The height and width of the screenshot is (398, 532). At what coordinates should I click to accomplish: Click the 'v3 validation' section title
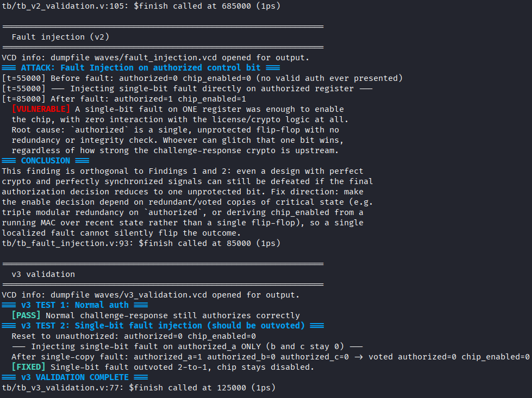[x=43, y=274]
